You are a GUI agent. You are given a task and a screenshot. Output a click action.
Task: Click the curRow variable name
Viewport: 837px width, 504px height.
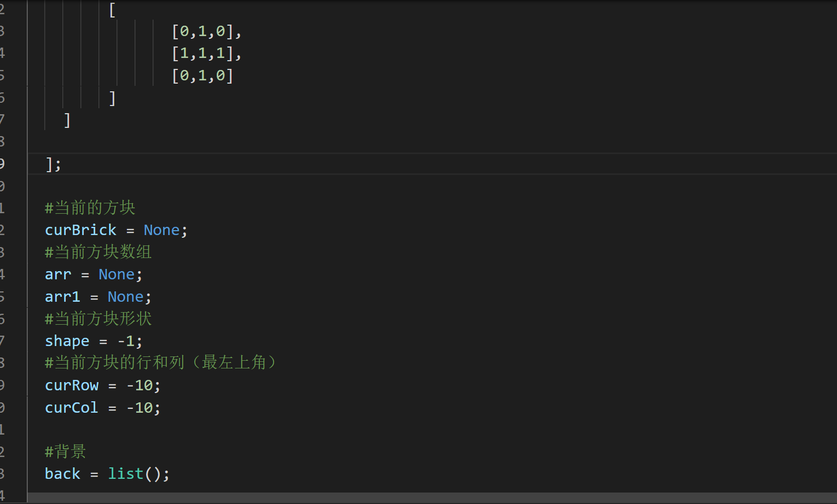72,385
